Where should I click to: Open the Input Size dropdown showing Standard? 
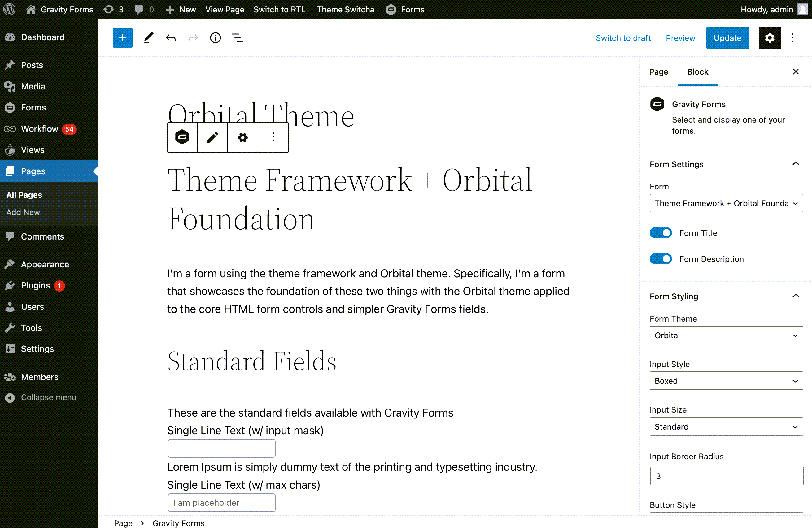[726, 426]
